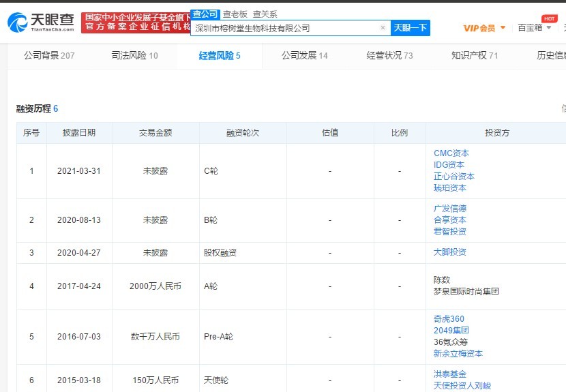Click the 融资轮次 column header
Viewport: 566px width, 392px height.
[243, 133]
